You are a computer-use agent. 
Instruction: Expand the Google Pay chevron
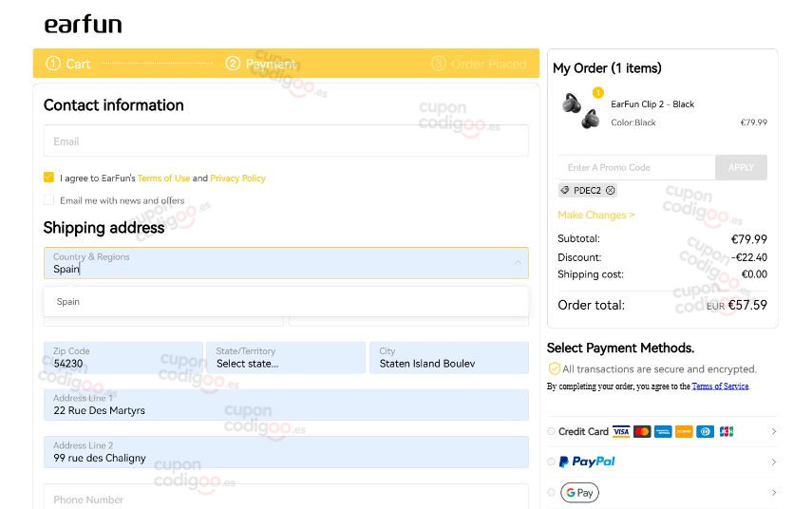[x=774, y=493]
